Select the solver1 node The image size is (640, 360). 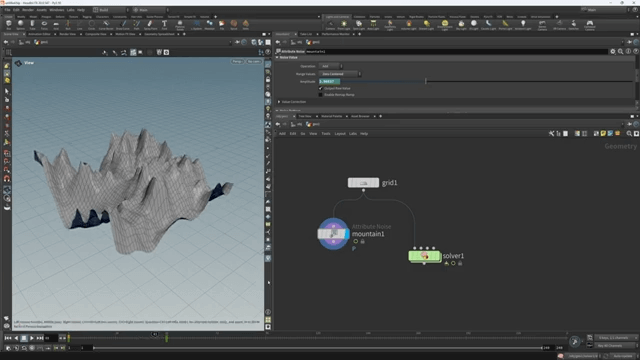(424, 256)
